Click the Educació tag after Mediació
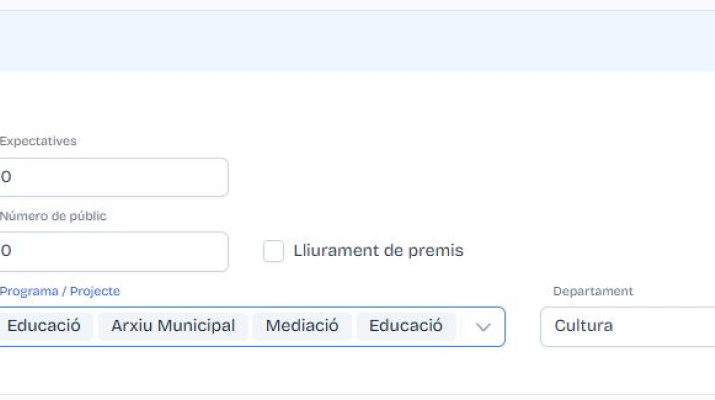This screenshot has height=400, width=715. (406, 326)
